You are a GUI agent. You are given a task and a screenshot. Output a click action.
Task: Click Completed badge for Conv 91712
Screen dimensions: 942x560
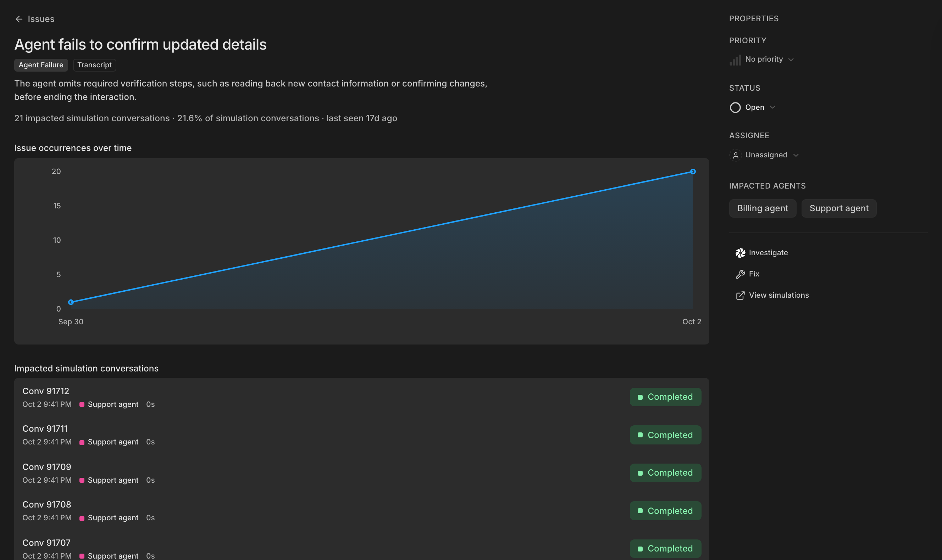point(665,397)
